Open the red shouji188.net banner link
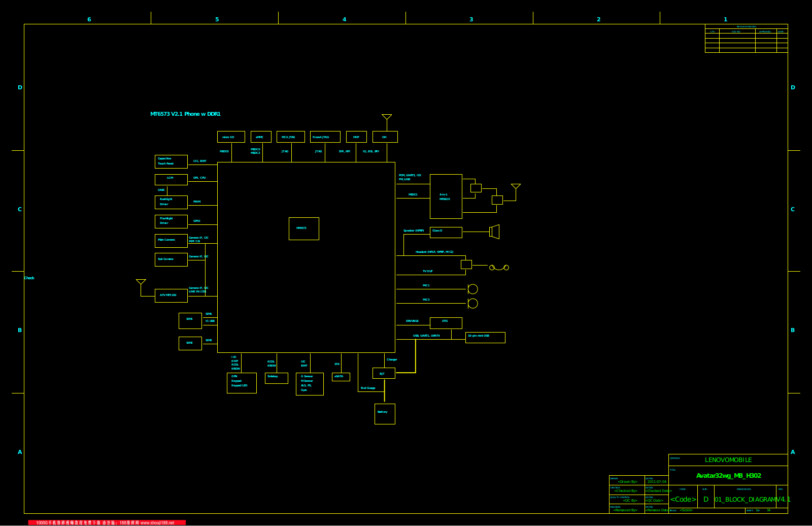The height and width of the screenshot is (526, 812). pos(107,522)
